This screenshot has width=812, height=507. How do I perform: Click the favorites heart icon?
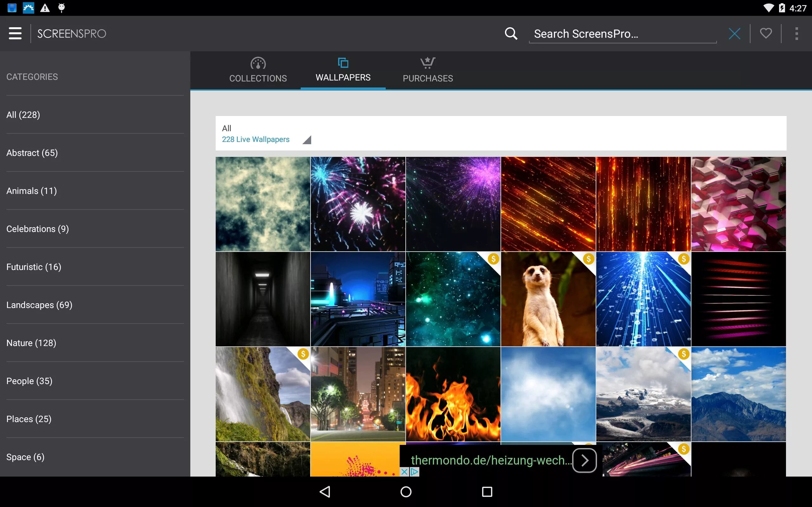pos(766,33)
